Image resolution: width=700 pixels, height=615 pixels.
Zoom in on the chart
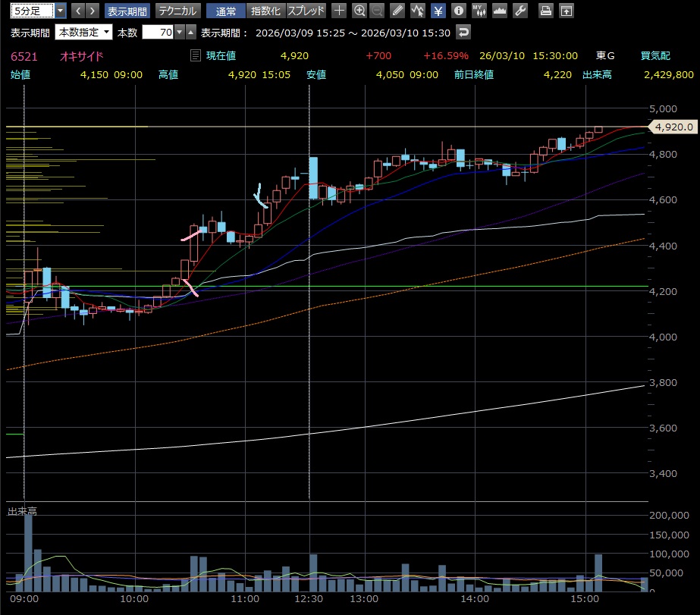pos(359,11)
